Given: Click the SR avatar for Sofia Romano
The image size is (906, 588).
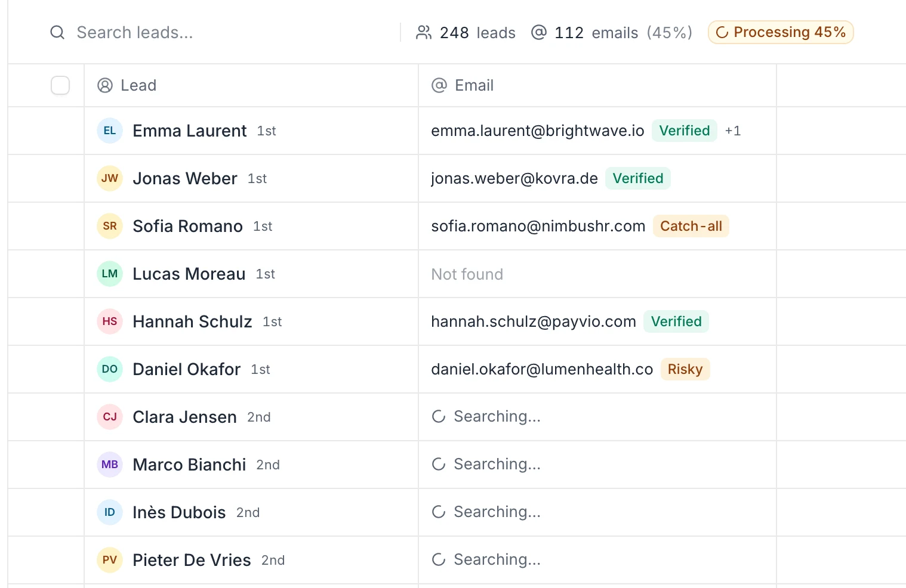Looking at the screenshot, I should tap(110, 226).
